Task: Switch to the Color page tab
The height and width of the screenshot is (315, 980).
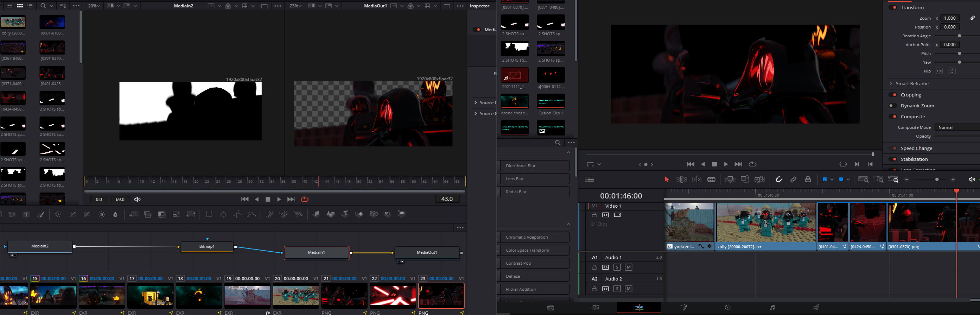Action: [x=728, y=307]
